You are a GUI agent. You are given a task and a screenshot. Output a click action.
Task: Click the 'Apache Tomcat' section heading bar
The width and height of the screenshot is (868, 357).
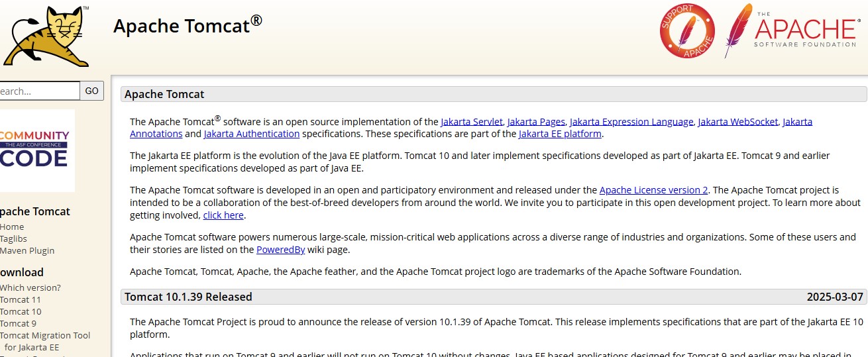pyautogui.click(x=494, y=94)
